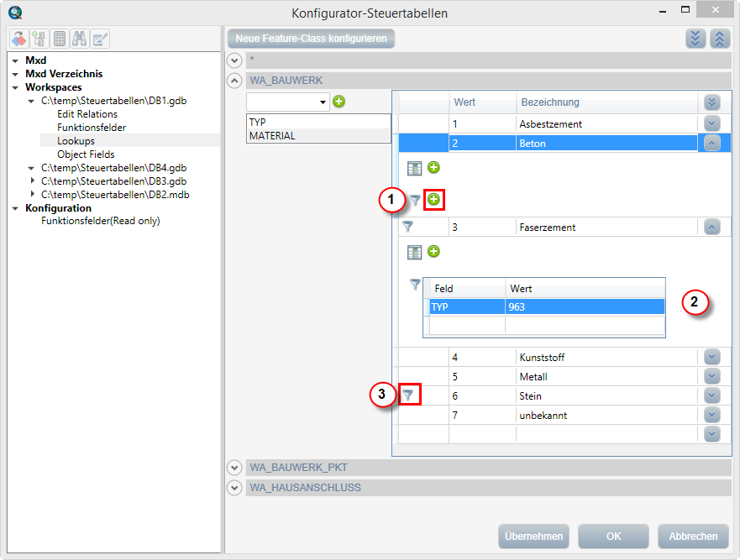Click red-outlined green plus next to filter icon

point(433,200)
